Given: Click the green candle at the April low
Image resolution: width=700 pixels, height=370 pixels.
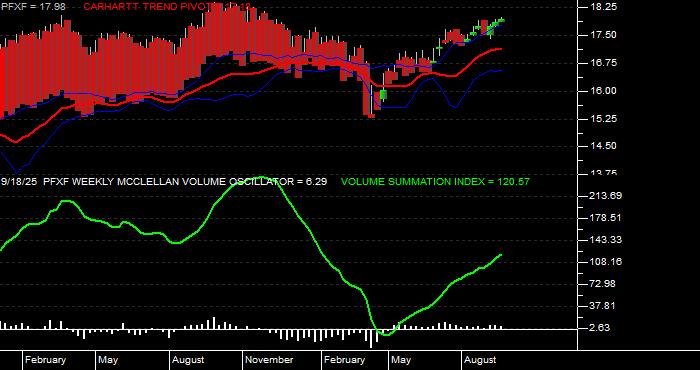Looking at the screenshot, I should pyautogui.click(x=383, y=95).
